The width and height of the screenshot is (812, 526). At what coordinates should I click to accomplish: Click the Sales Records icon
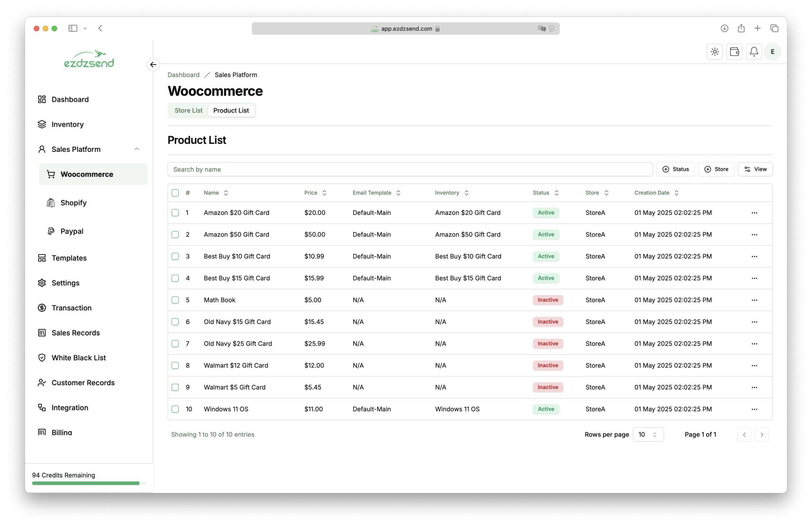tap(42, 333)
